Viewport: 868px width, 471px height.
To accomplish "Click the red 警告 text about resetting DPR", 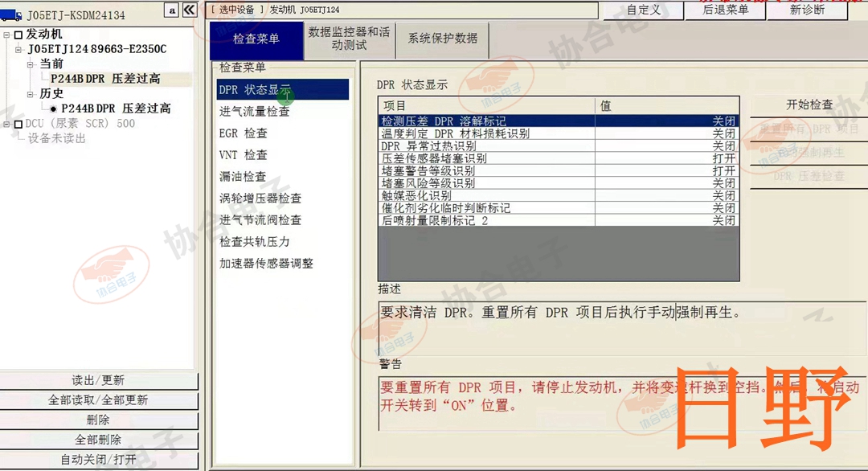I will tap(620, 396).
